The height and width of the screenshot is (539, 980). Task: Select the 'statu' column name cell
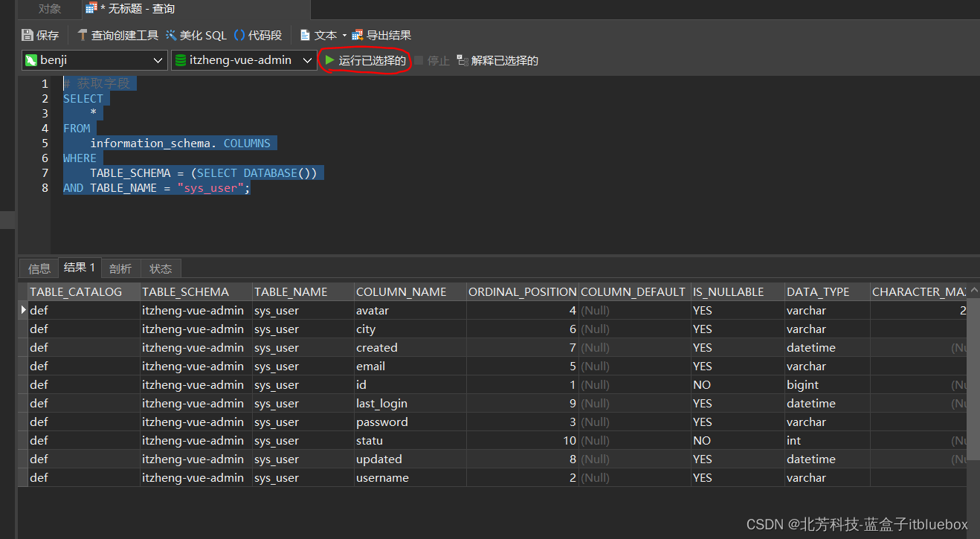pos(410,440)
